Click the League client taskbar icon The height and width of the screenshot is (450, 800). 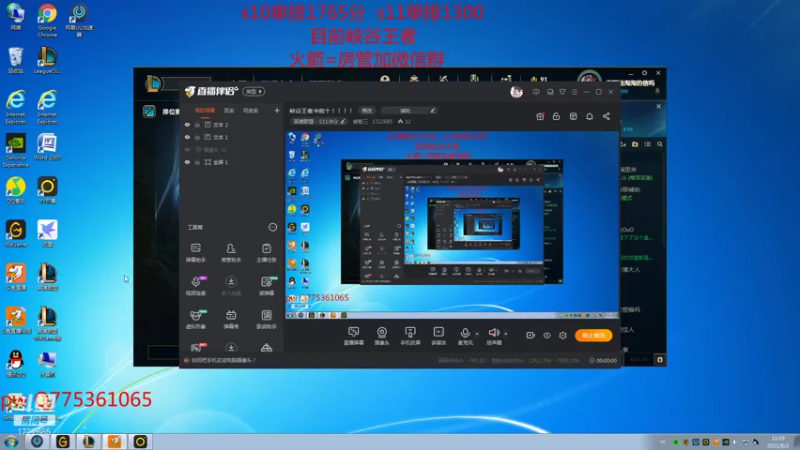click(88, 441)
